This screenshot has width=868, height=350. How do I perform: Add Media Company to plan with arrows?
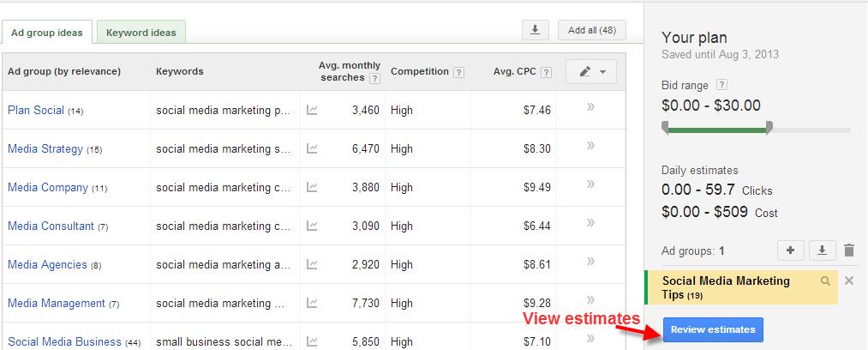pos(590,184)
